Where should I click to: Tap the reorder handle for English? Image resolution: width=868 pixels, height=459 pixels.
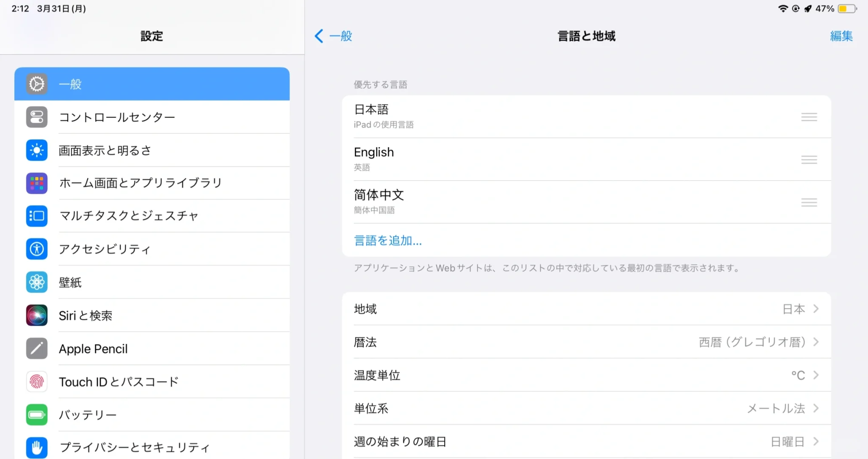click(x=809, y=160)
